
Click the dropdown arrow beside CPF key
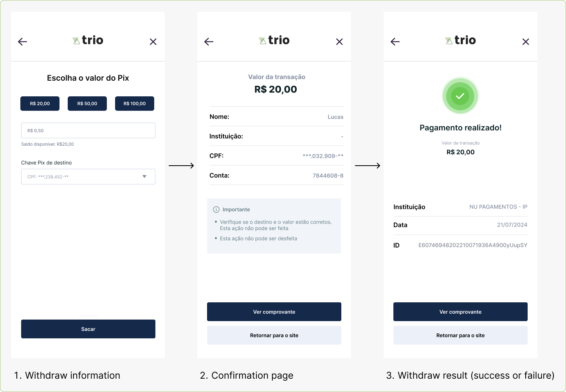[x=144, y=177]
